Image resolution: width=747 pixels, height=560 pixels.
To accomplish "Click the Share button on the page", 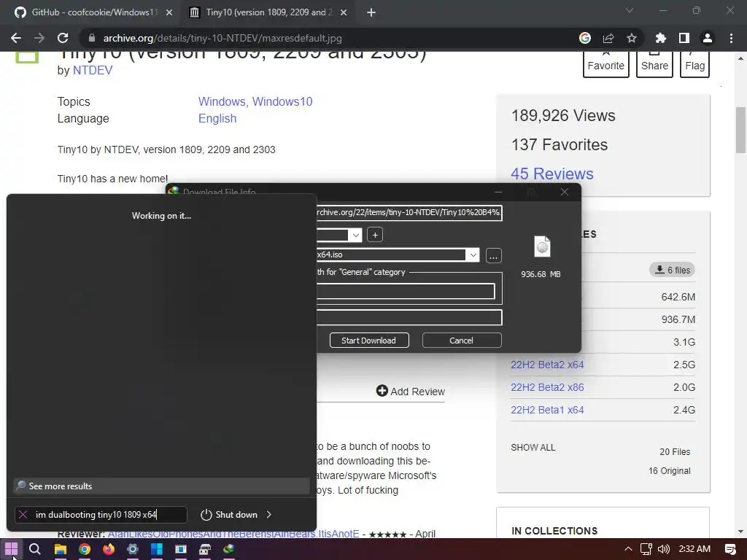I will [654, 64].
